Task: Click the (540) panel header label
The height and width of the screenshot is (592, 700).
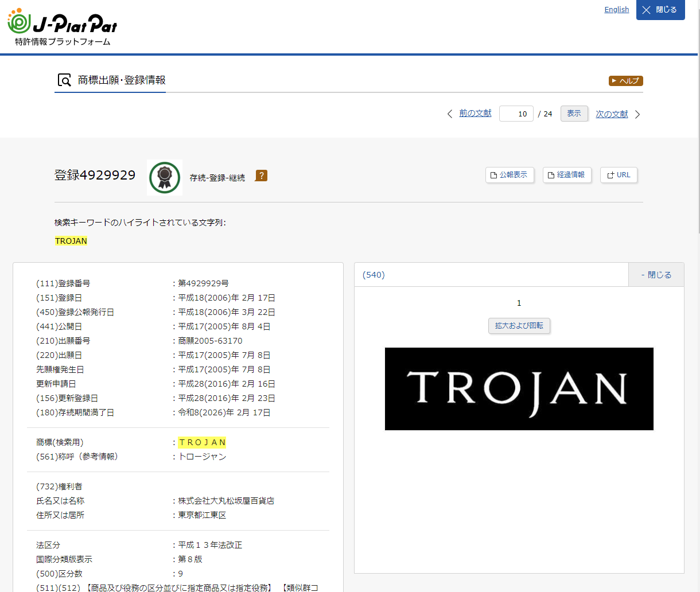Action: tap(374, 275)
